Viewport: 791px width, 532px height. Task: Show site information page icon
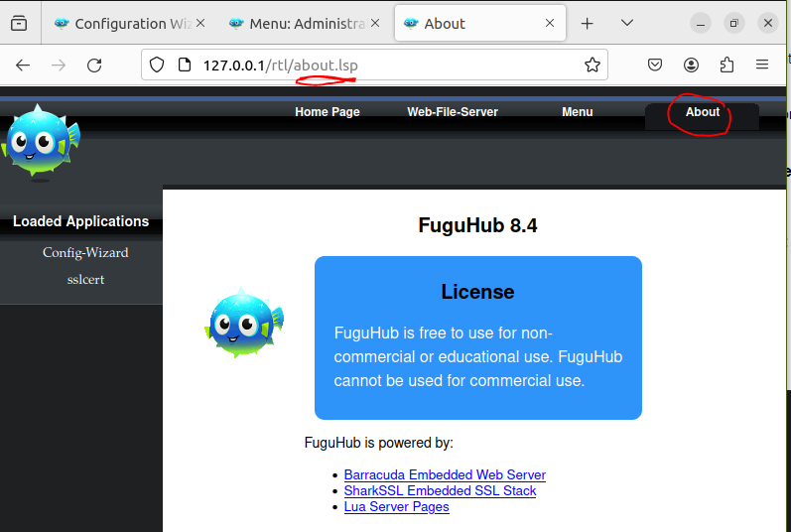(x=185, y=65)
